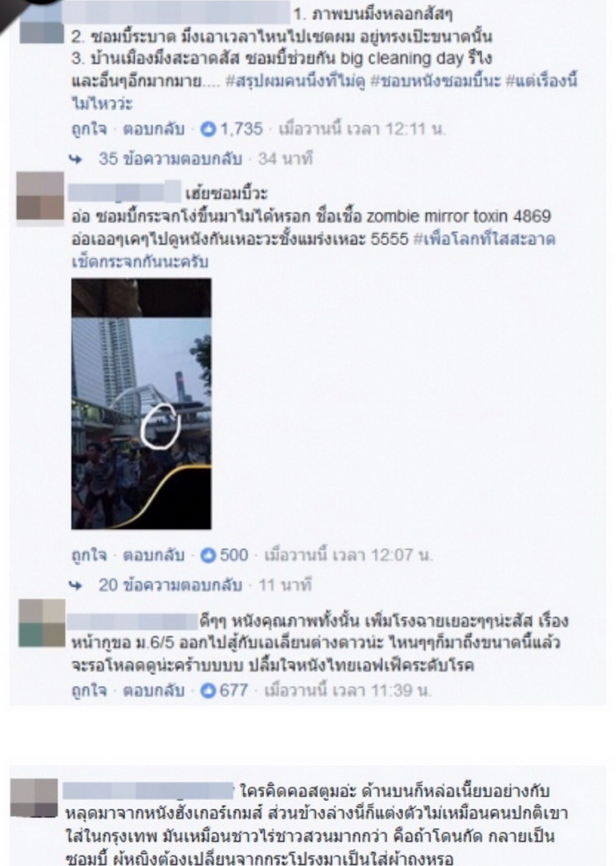This screenshot has height=866, width=616.
Task: Click the reply arrow icon beside 20 replies
Action: click(x=76, y=585)
